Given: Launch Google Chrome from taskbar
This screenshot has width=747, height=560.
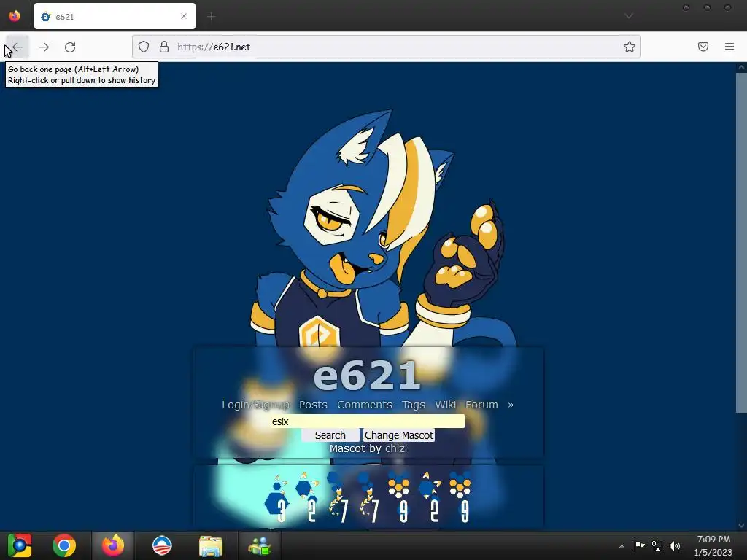Looking at the screenshot, I should click(x=64, y=545).
